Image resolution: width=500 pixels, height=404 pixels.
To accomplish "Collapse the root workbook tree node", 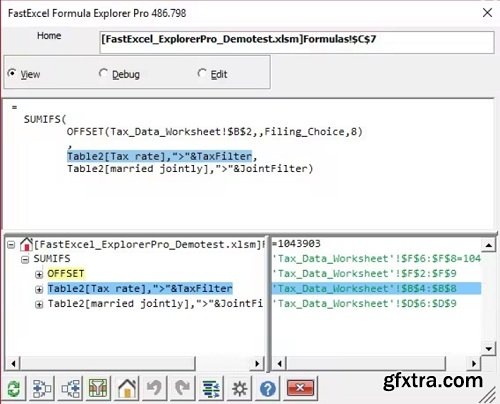I will pos(11,245).
